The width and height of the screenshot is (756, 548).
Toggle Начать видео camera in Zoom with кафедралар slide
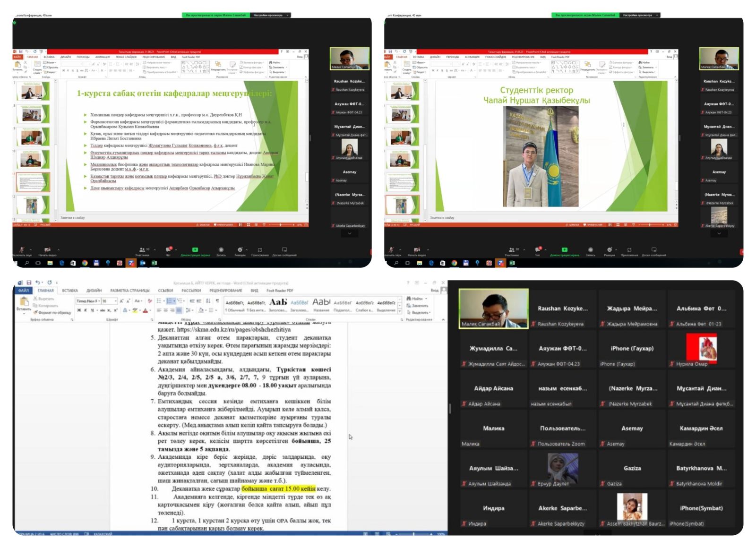click(x=47, y=251)
